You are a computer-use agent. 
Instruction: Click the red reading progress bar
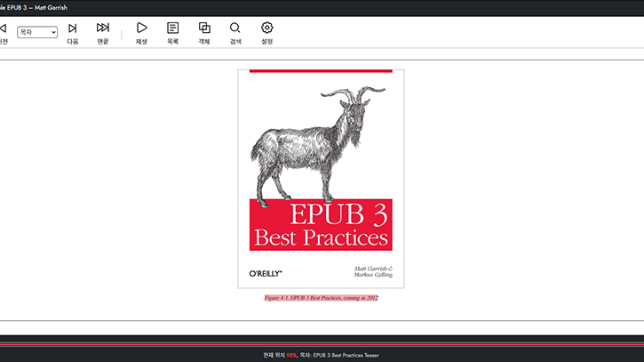[322, 344]
